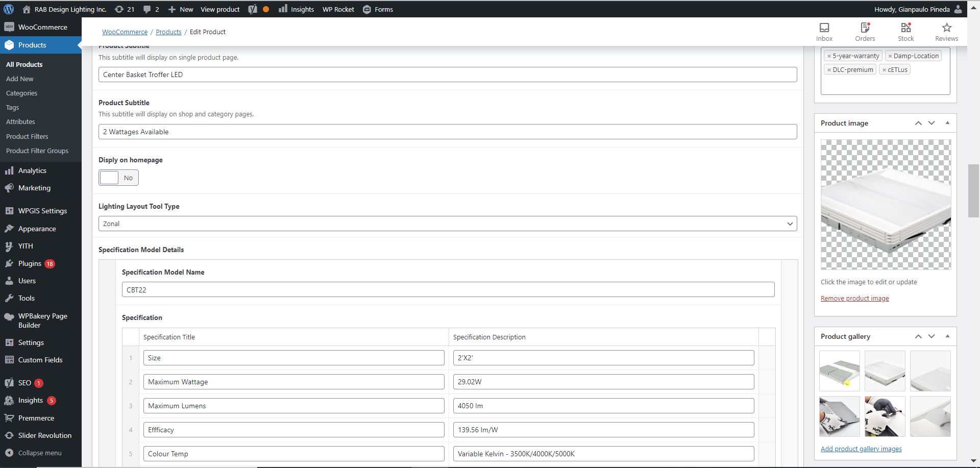Click the main product image thumbnail
Screen dimensions: 980x468
885,205
